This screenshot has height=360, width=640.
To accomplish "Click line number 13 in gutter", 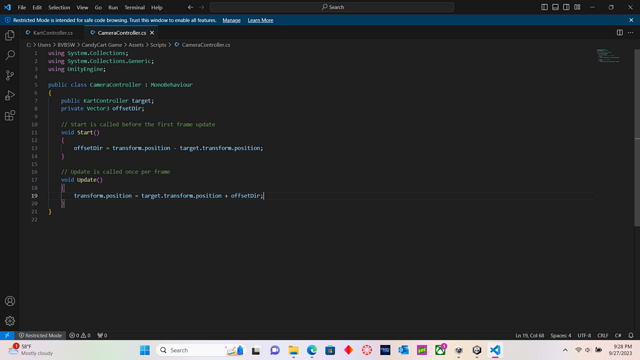I will click(34, 148).
